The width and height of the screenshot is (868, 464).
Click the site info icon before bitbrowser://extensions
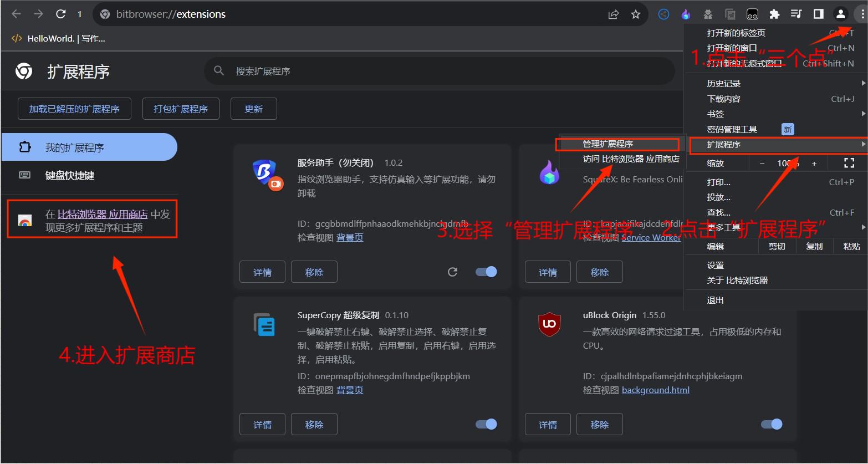click(x=105, y=14)
